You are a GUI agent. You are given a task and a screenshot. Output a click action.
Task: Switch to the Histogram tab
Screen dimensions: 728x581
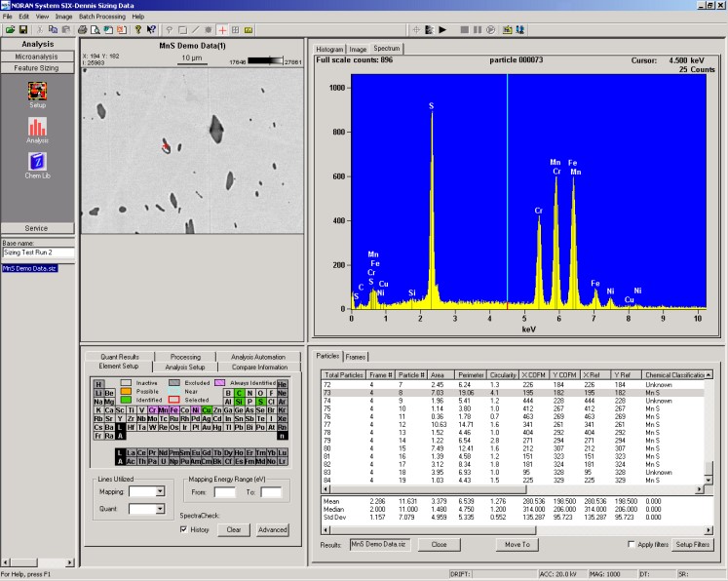coord(329,50)
